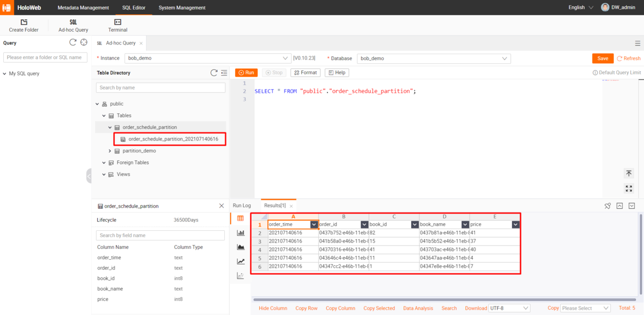Collapse the Views node

pyautogui.click(x=104, y=174)
